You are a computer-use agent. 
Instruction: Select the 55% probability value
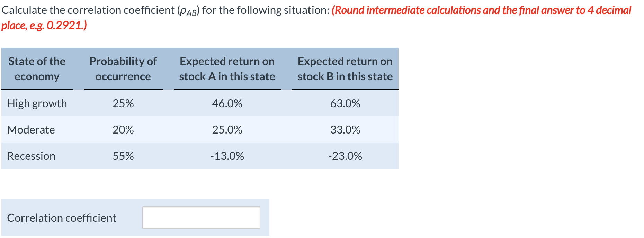[123, 156]
